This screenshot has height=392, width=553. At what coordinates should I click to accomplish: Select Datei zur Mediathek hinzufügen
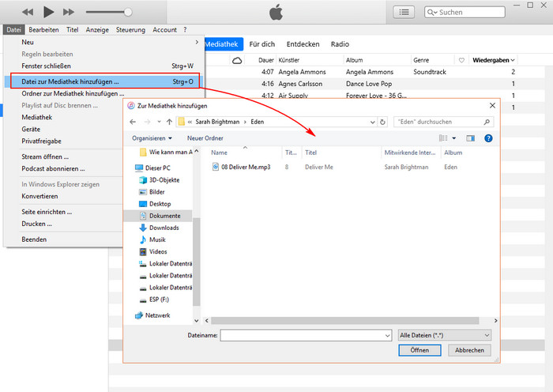(x=104, y=81)
